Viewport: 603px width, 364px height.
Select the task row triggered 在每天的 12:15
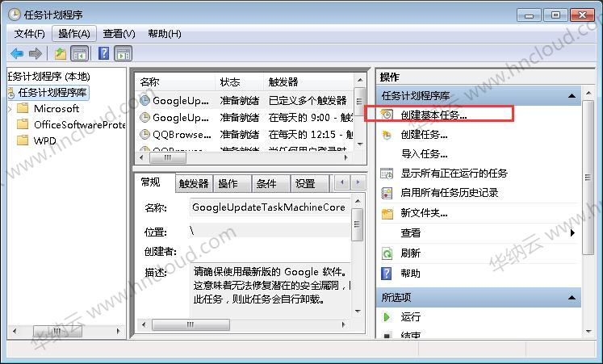[245, 134]
